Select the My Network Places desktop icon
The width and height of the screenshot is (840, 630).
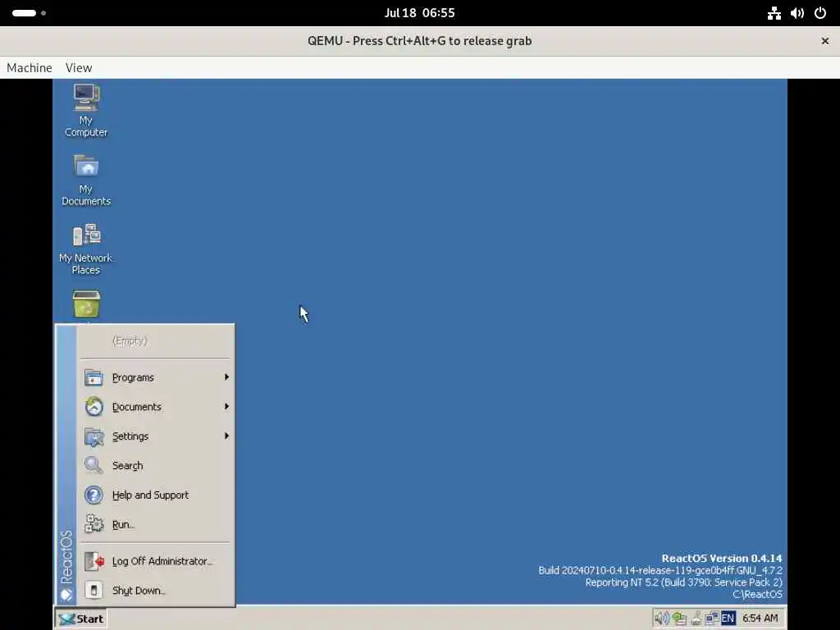(x=86, y=249)
